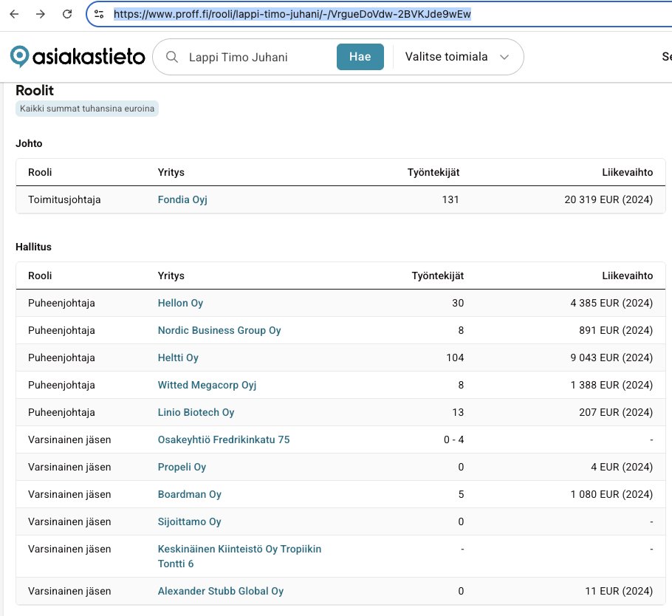Open the Fondia Oyj company link
The image size is (672, 616).
pyautogui.click(x=182, y=199)
